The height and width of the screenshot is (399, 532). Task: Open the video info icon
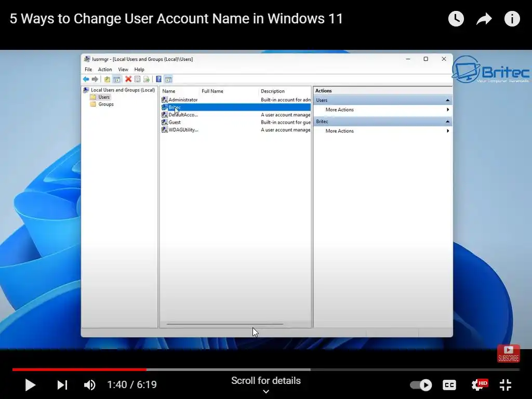coord(512,19)
